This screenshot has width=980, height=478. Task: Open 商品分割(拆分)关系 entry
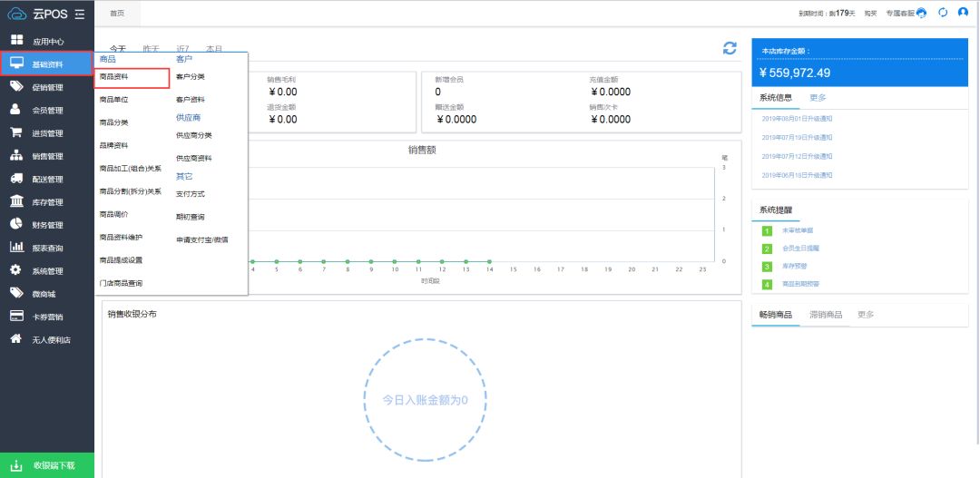130,191
